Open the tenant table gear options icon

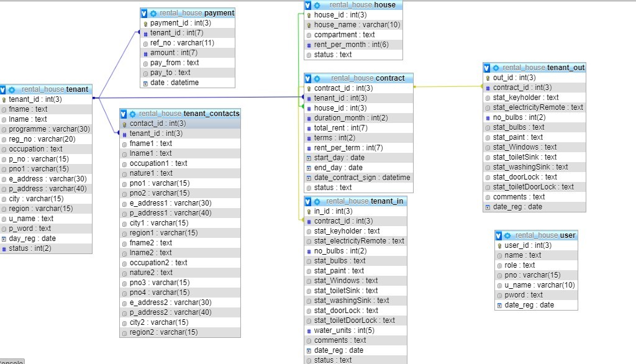12,89
